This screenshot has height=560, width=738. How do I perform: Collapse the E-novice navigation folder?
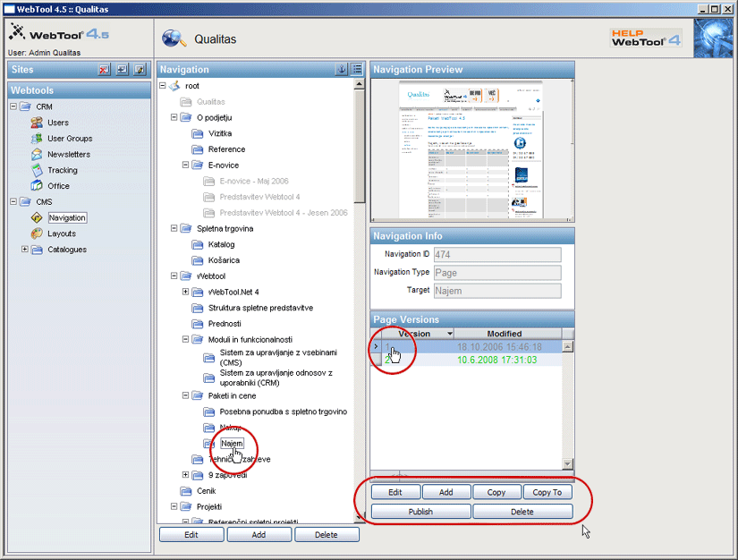pyautogui.click(x=185, y=165)
